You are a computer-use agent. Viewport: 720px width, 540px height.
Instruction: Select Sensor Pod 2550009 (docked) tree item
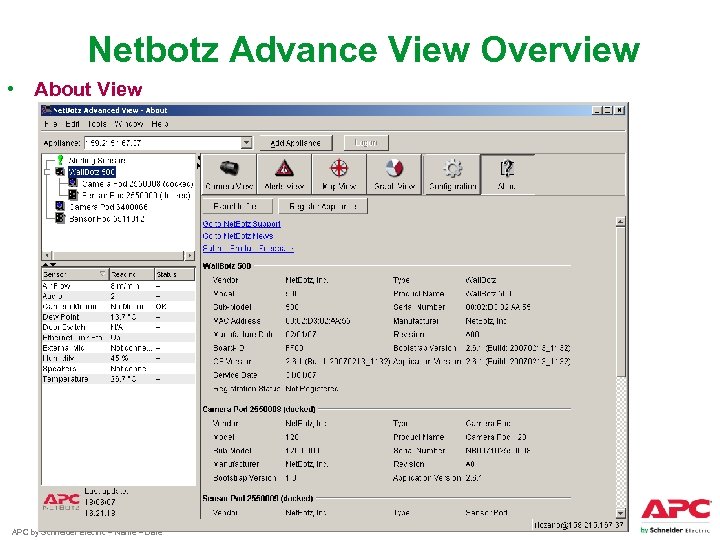click(x=136, y=195)
